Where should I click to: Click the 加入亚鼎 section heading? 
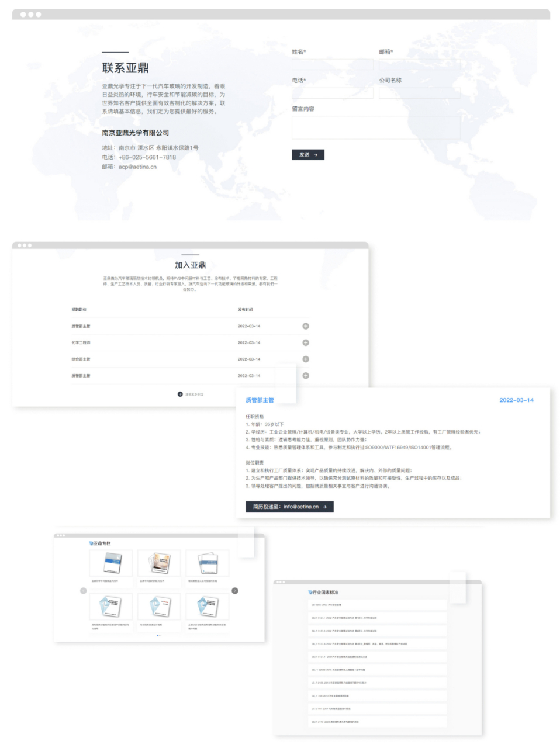click(x=191, y=265)
